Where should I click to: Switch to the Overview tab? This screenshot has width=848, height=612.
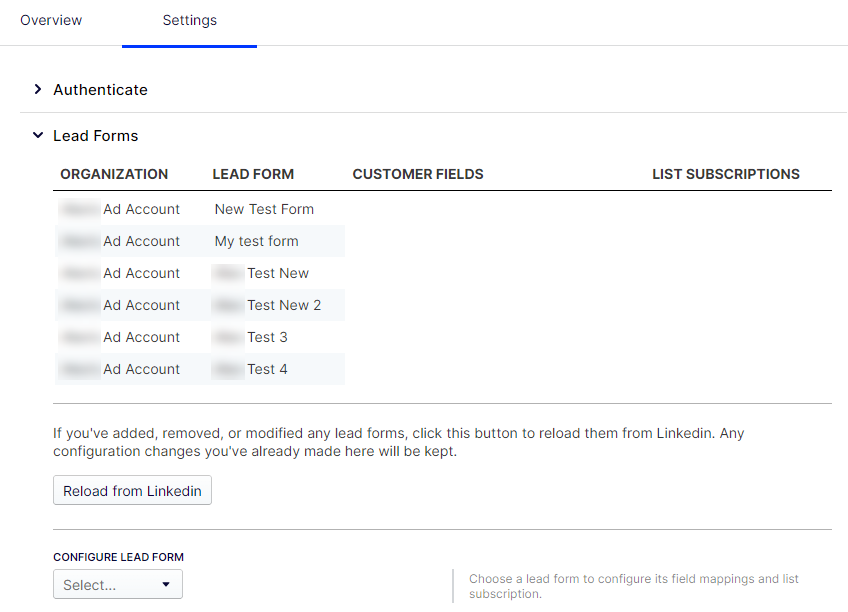(51, 20)
